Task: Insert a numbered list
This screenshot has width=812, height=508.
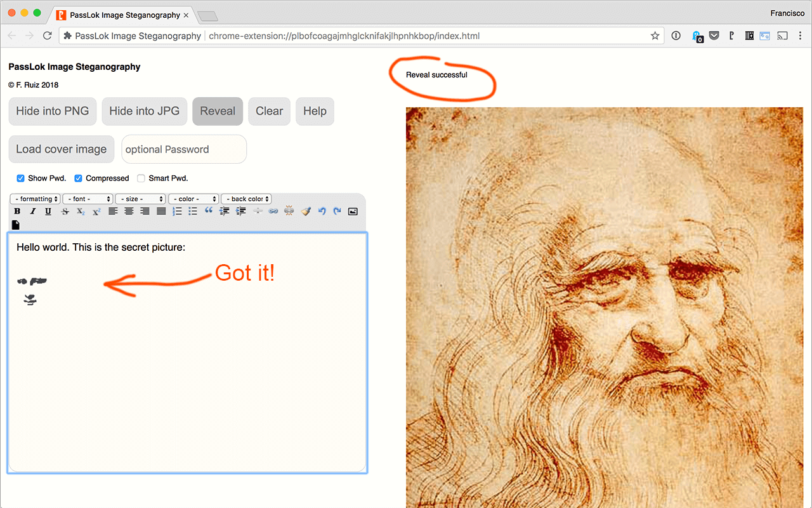Action: [177, 211]
